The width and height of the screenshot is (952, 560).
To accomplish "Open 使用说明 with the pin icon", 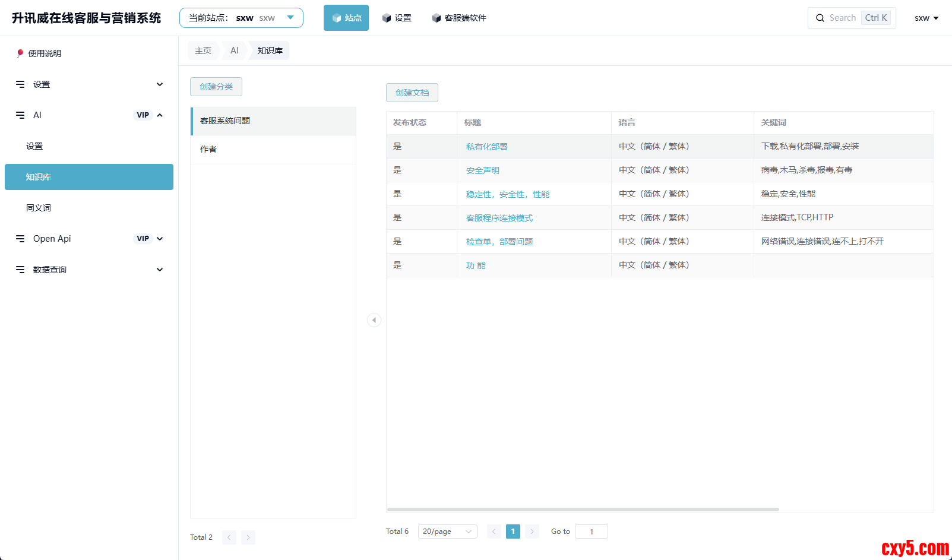I will (39, 53).
